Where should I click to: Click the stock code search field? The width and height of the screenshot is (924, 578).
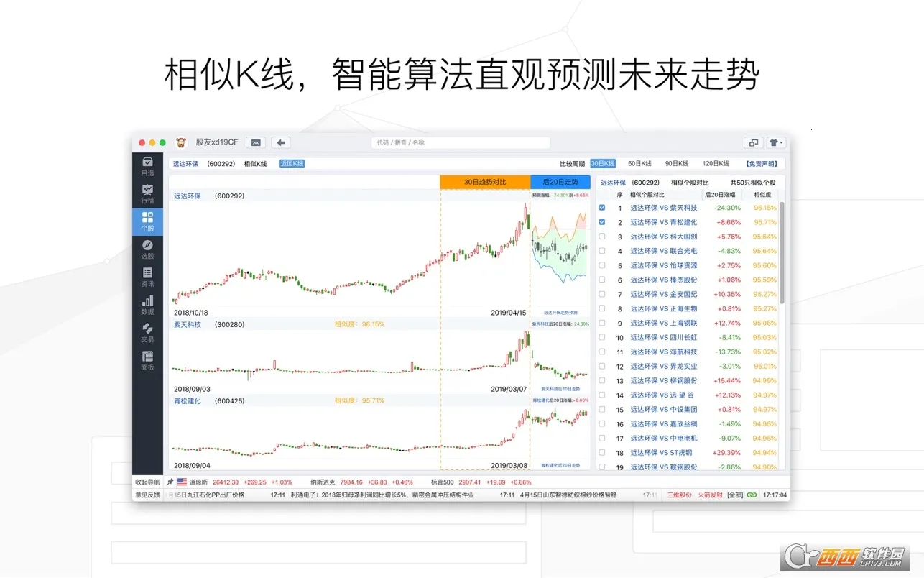460,142
